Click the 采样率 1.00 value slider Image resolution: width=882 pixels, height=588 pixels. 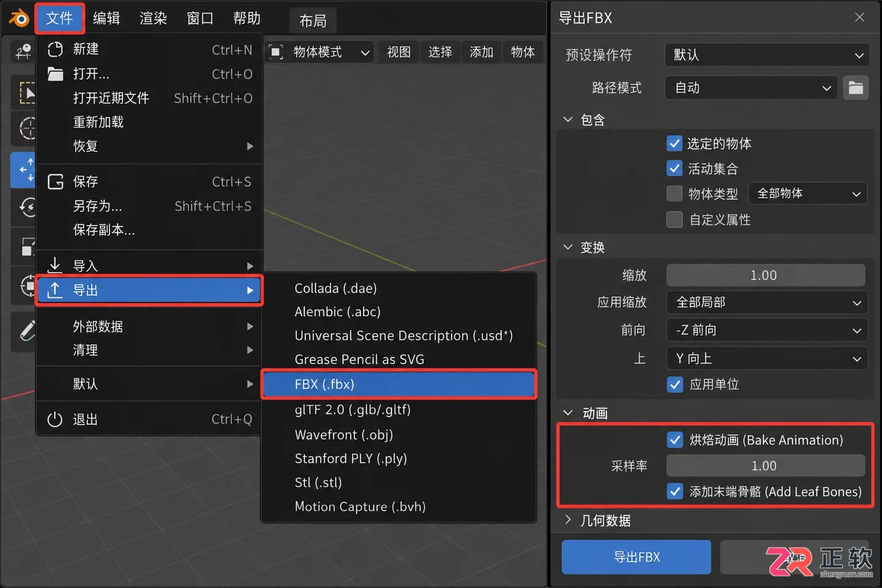[766, 466]
